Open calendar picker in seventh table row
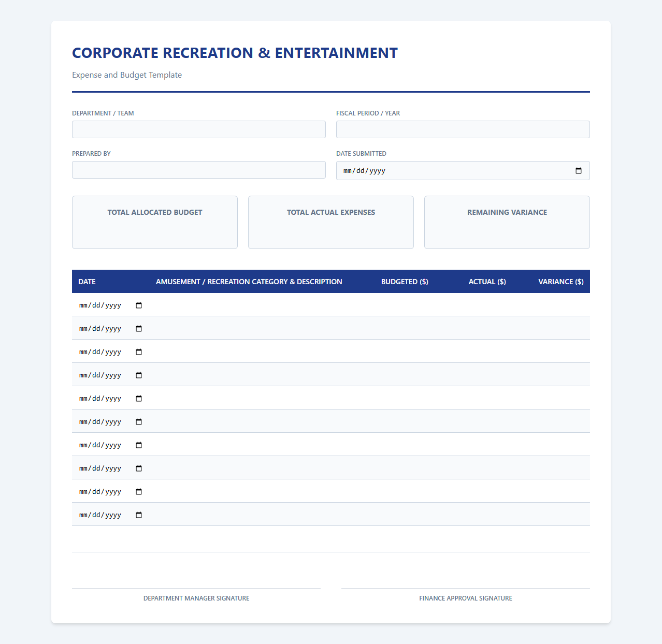The height and width of the screenshot is (644, 662). (139, 445)
